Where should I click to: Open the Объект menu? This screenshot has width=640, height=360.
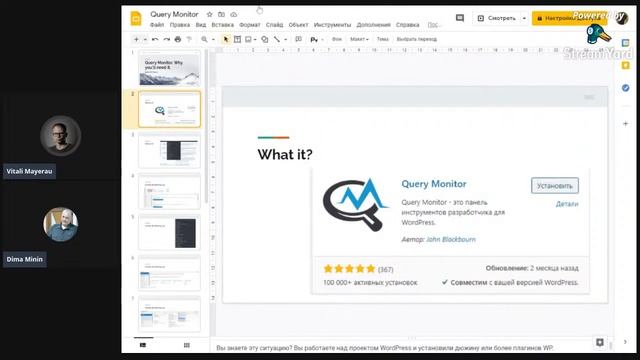298,25
